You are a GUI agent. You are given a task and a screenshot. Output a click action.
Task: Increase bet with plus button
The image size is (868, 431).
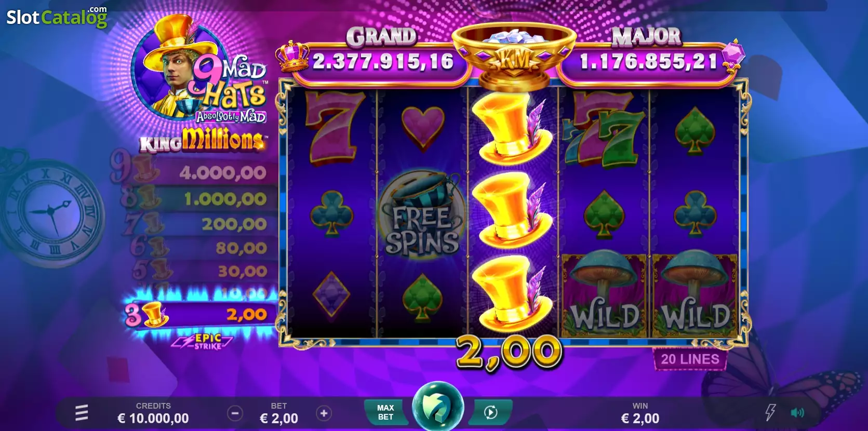click(324, 413)
